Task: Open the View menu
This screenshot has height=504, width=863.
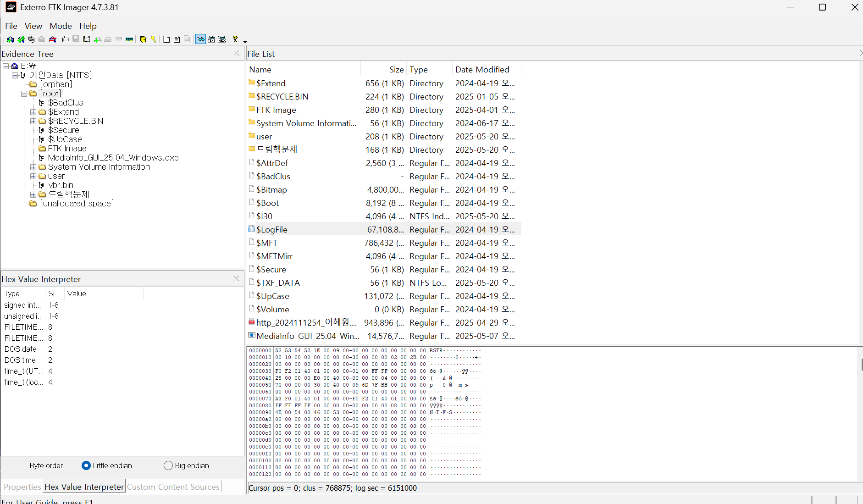Action: click(x=33, y=26)
